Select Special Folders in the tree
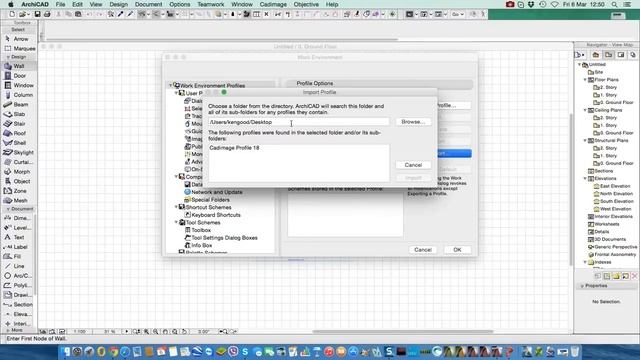640x360 pixels. (210, 200)
